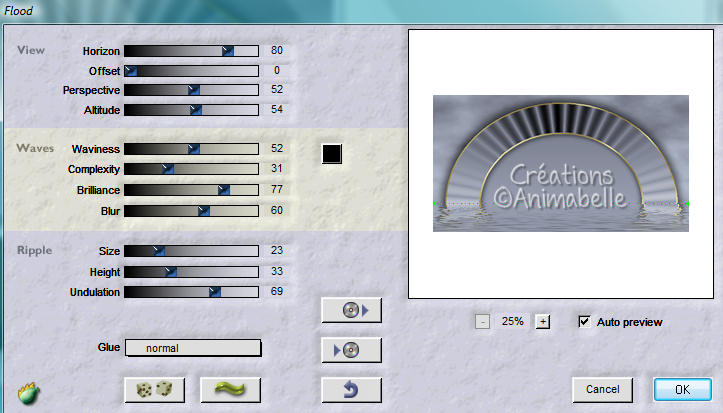Click the Offset slider handle
This screenshot has width=723, height=413.
pos(131,71)
